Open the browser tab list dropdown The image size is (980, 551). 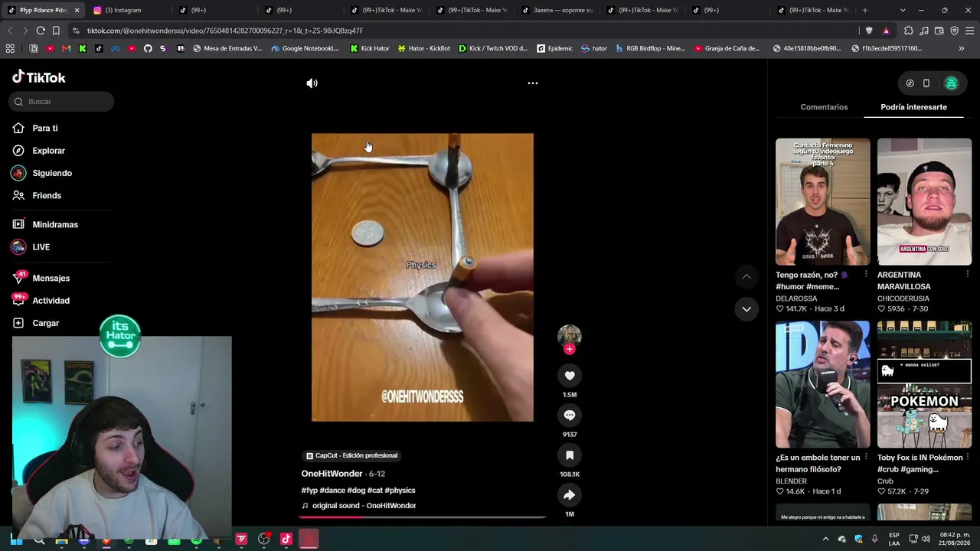click(x=903, y=10)
